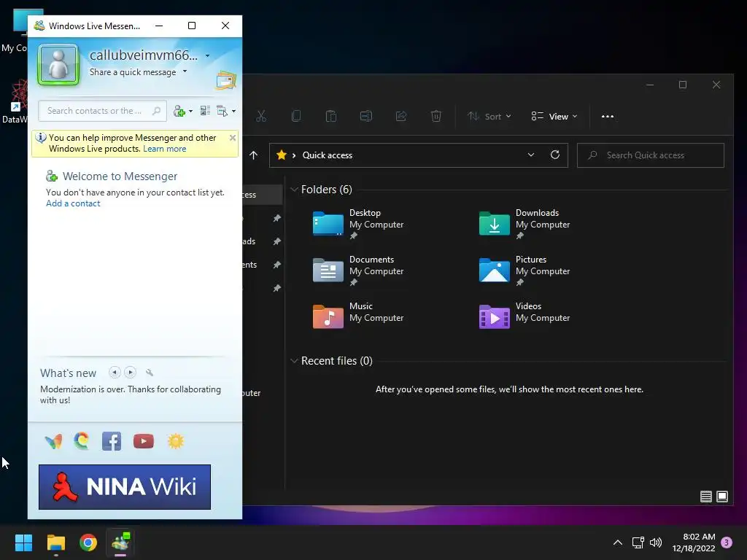Open the Windows Start button
The image size is (747, 560).
coord(23,542)
